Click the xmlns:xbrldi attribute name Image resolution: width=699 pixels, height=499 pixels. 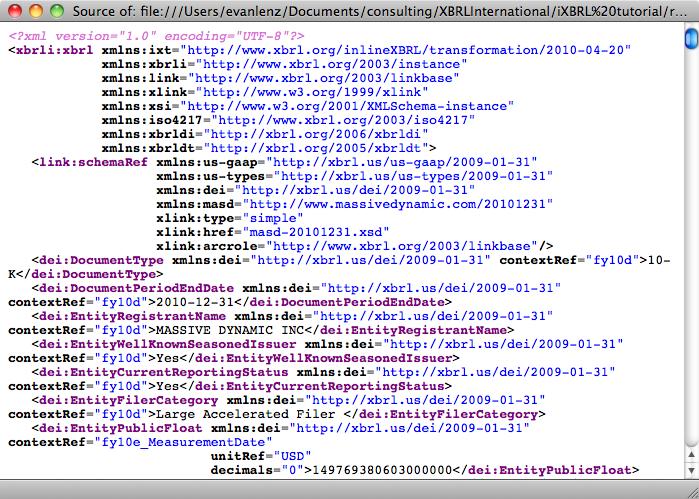tap(148, 134)
